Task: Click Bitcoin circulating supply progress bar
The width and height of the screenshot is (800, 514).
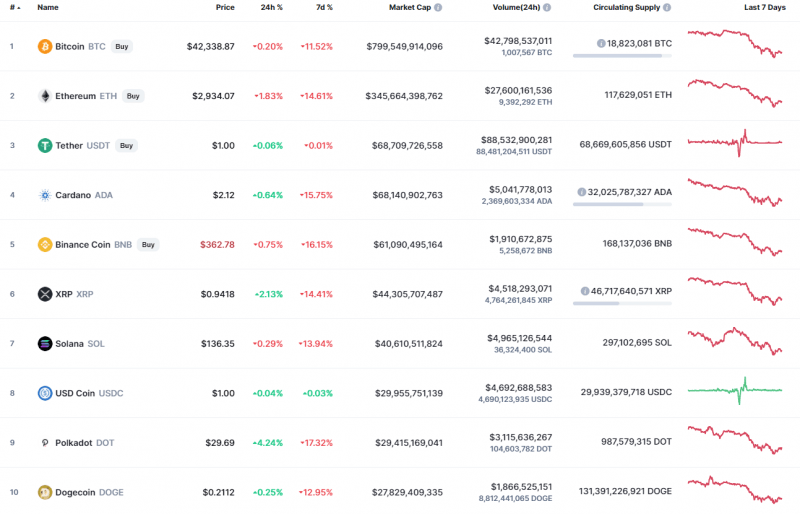Action: 617,56
